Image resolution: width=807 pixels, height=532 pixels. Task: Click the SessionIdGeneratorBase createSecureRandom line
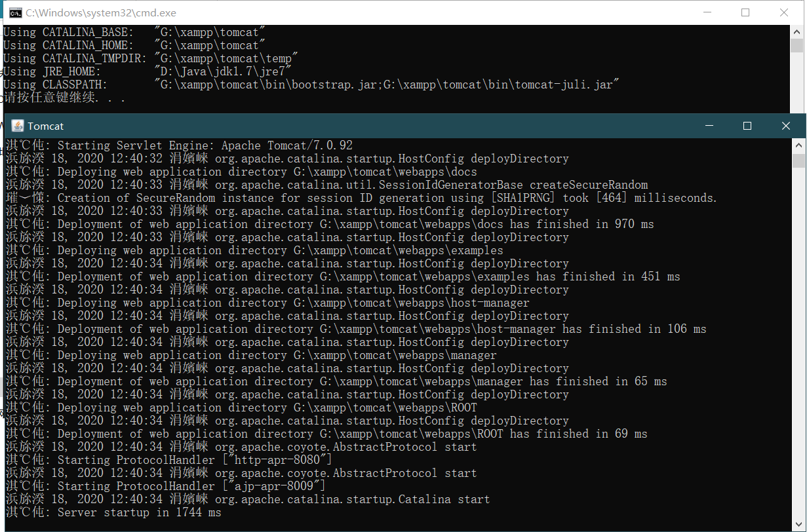point(326,185)
